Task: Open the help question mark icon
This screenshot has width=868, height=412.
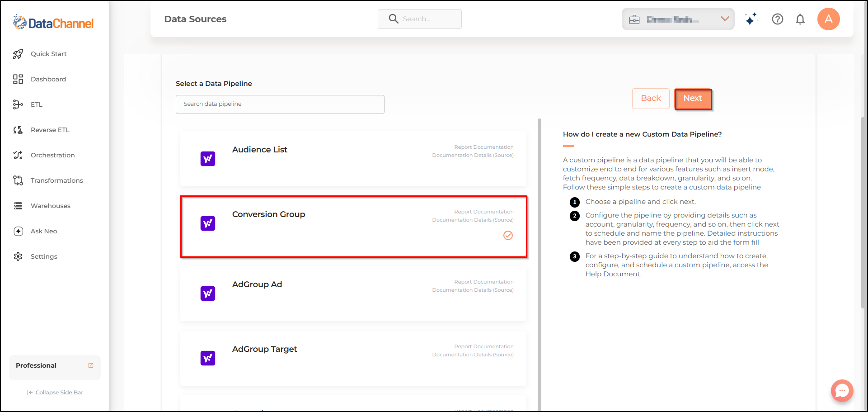Action: pos(778,19)
